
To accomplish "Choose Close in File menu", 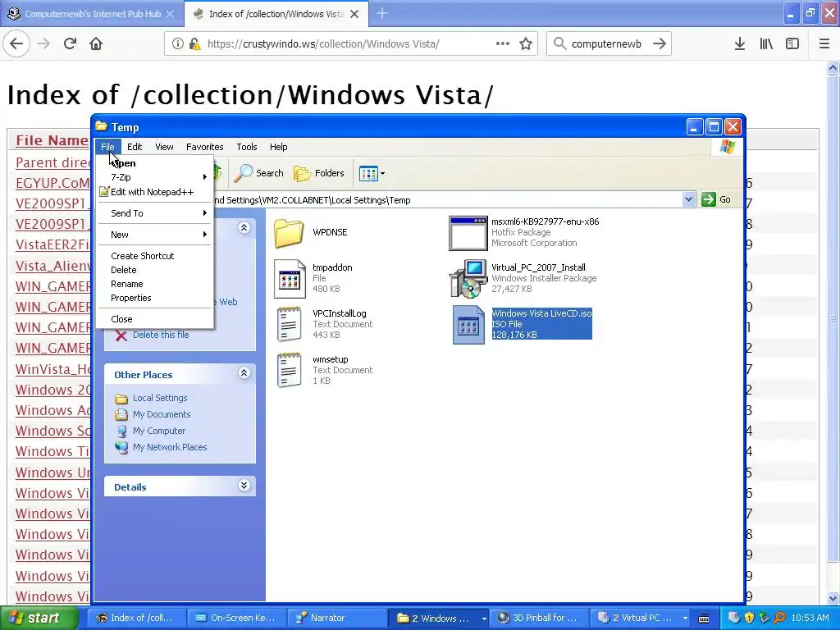I will click(155, 319).
